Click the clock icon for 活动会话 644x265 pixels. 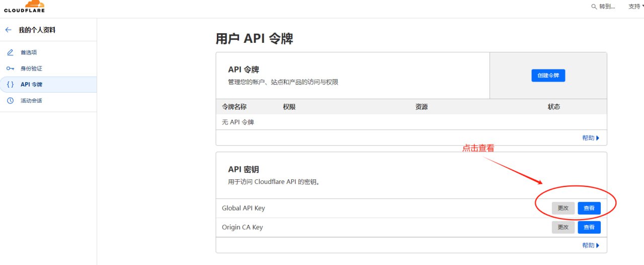point(11,101)
